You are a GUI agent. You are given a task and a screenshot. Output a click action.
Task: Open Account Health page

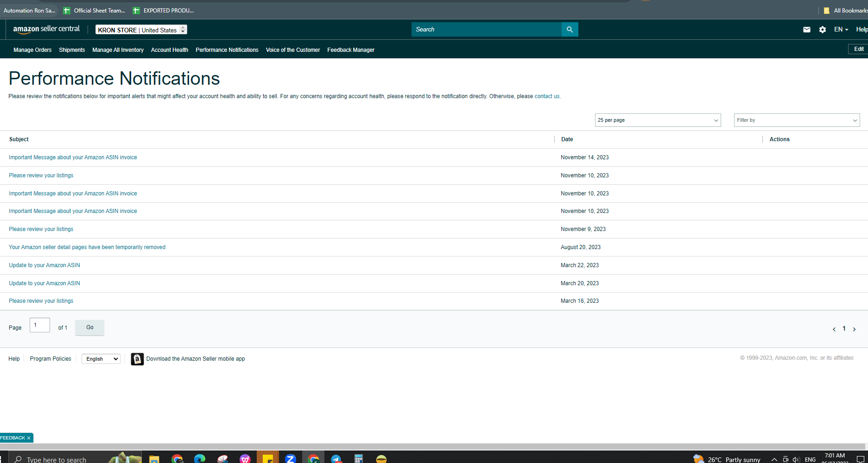pyautogui.click(x=170, y=50)
